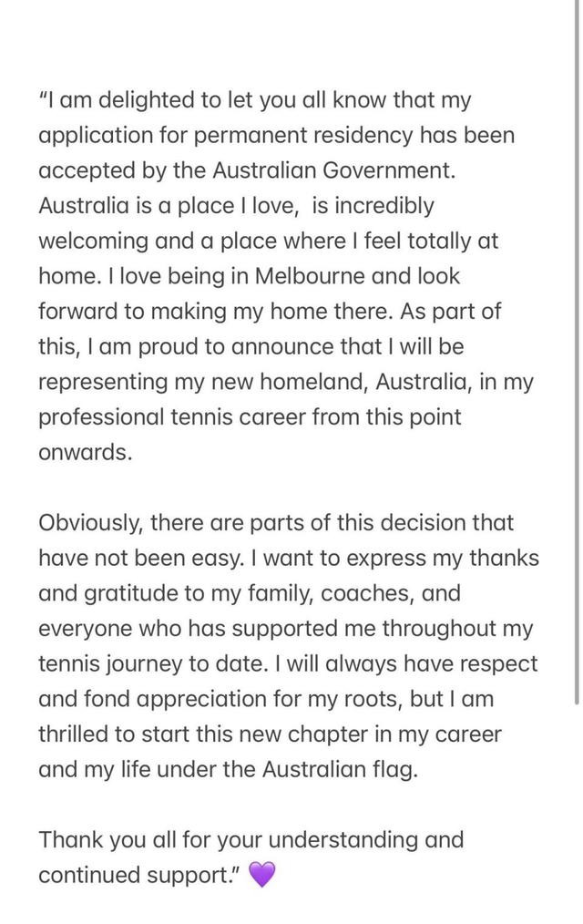The width and height of the screenshot is (583, 924).
Task: Click the words "professional tennis career"
Action: pyautogui.click(x=172, y=417)
